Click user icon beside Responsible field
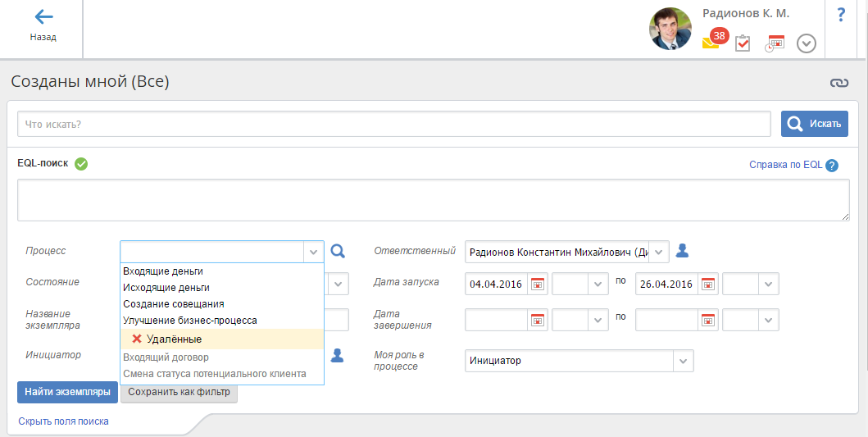Image resolution: width=868 pixels, height=437 pixels. 682,251
